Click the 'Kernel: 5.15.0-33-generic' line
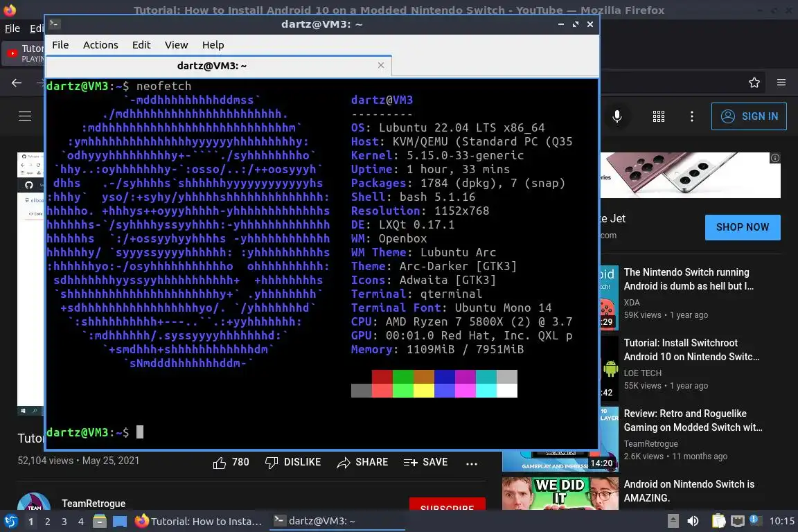Image resolution: width=798 pixels, height=532 pixels. pos(437,155)
